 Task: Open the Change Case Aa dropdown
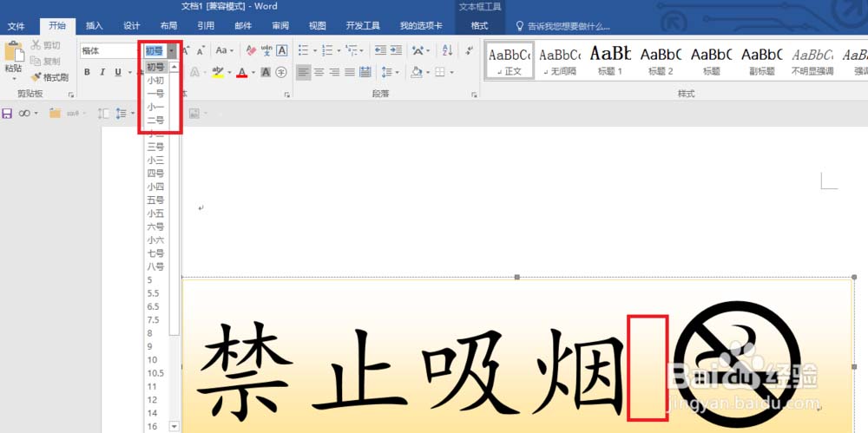click(x=224, y=50)
